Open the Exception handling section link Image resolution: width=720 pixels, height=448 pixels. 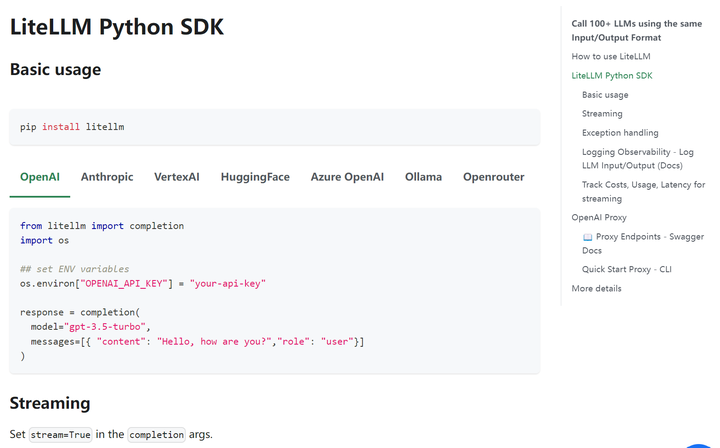click(620, 133)
